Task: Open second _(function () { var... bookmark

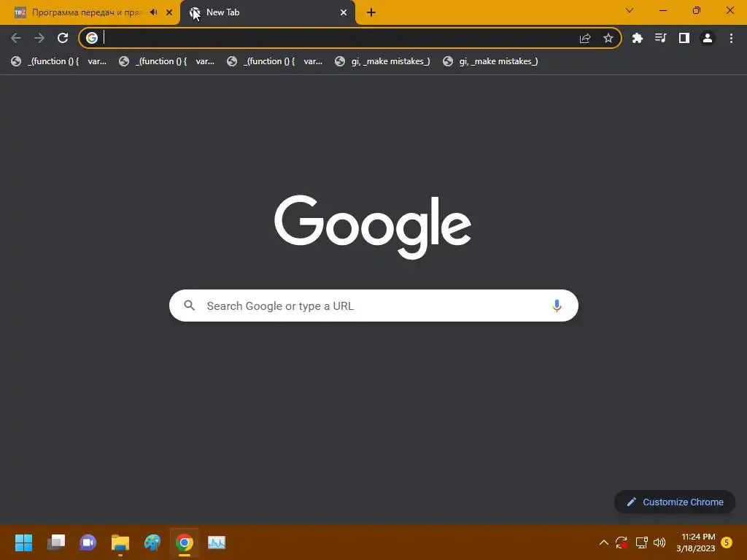Action: [x=167, y=61]
